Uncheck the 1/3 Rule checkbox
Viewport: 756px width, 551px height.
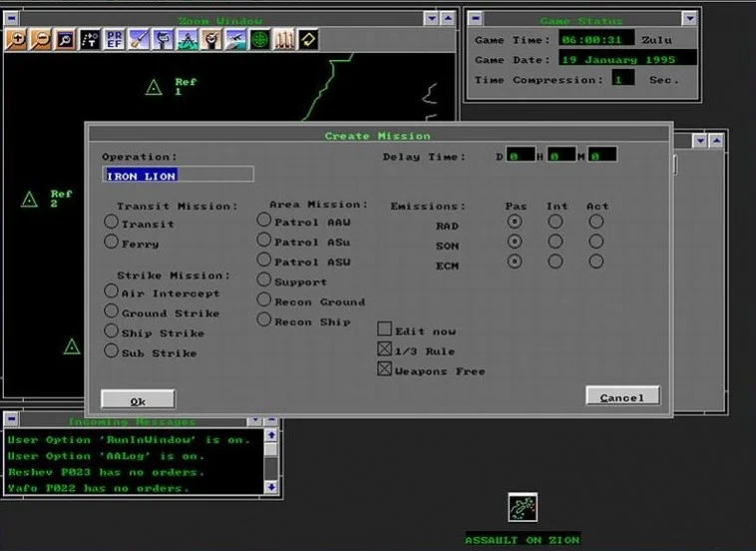point(384,348)
